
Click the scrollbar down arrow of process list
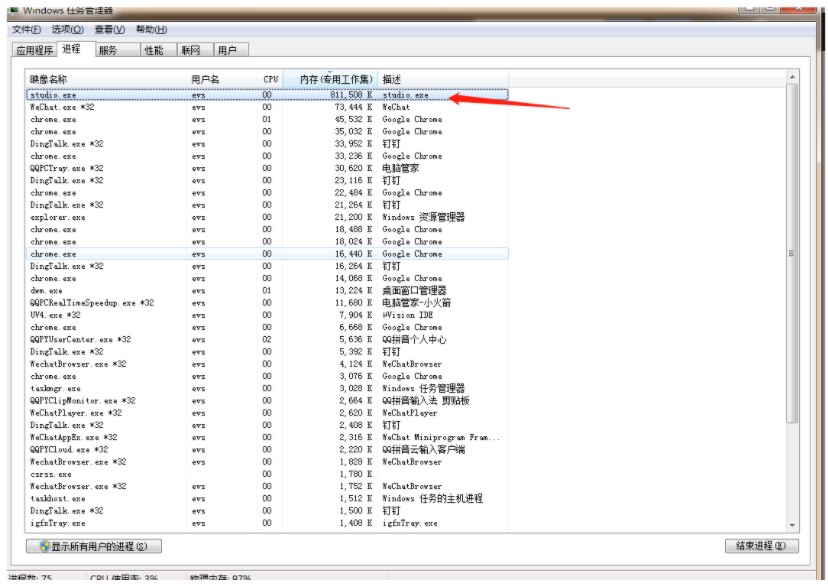(792, 525)
